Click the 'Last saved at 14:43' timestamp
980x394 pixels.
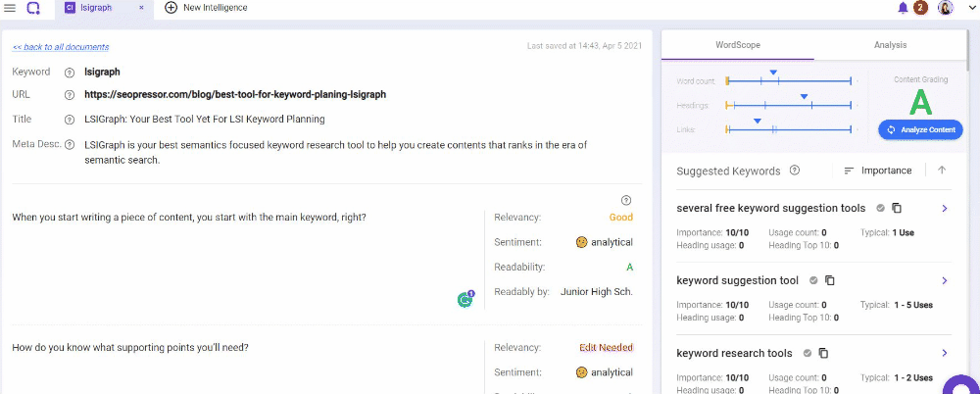(584, 46)
